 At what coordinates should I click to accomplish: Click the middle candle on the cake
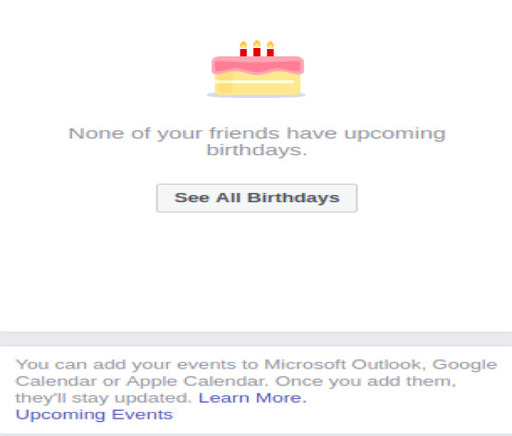click(x=257, y=48)
